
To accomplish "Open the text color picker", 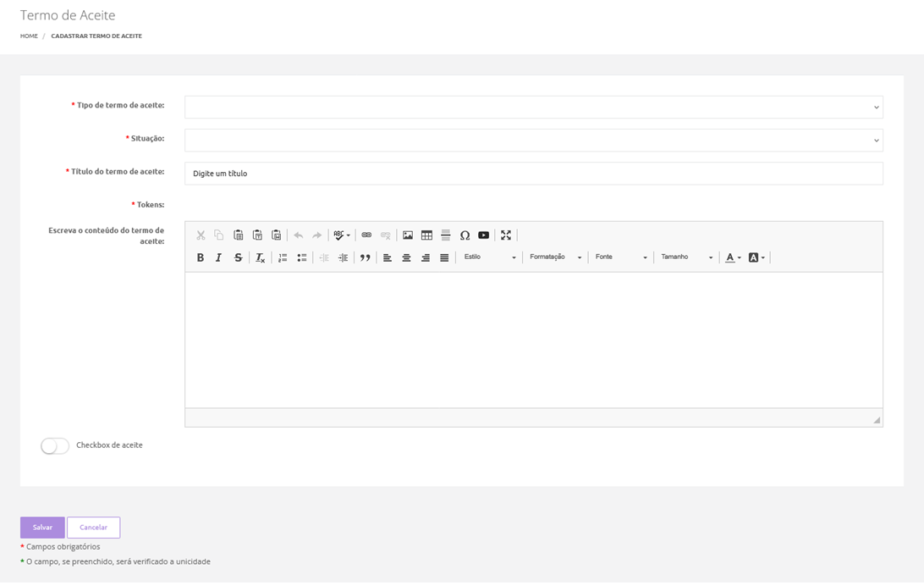I will coord(733,257).
